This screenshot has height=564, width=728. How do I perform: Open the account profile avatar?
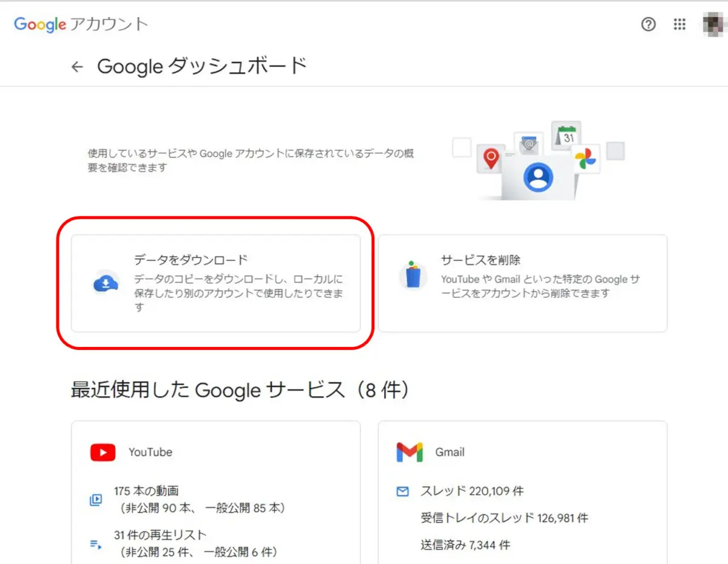pyautogui.click(x=712, y=24)
